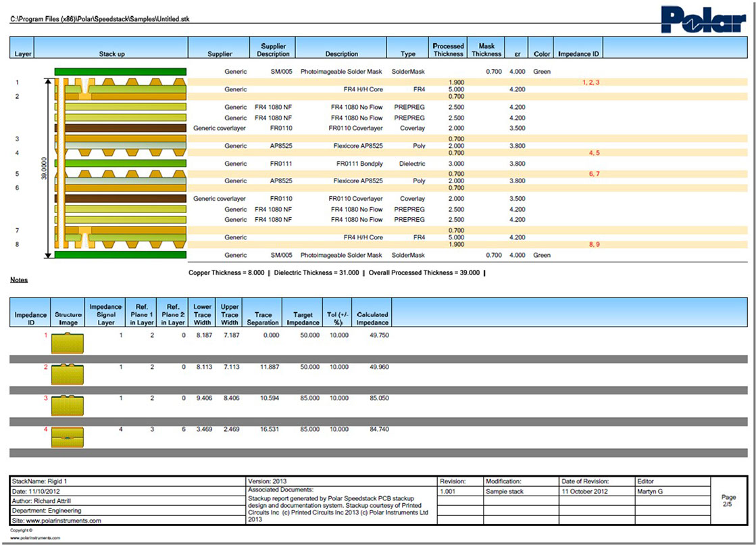Open structure image for Impedance ID 1
The image size is (756, 545).
tap(68, 343)
